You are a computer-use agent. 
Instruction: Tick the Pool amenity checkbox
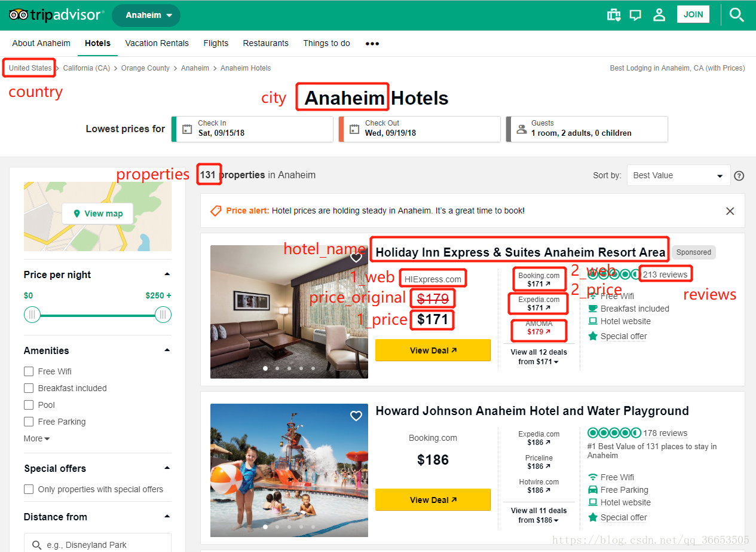[29, 405]
